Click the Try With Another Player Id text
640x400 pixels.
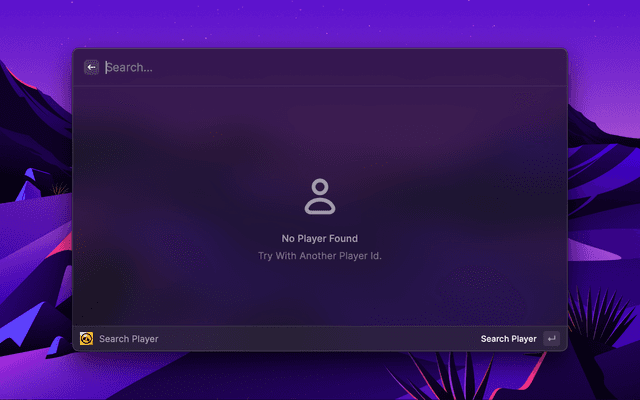click(320, 256)
